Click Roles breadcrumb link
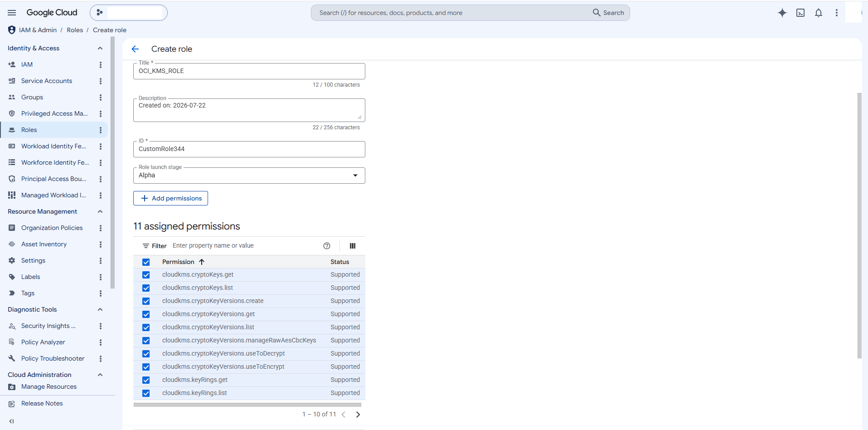The width and height of the screenshot is (868, 430). 75,30
